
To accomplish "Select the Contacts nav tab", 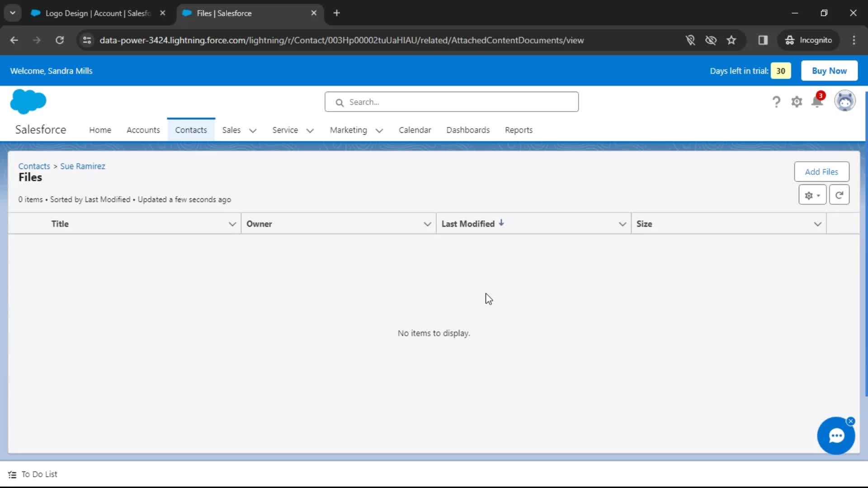I will pyautogui.click(x=191, y=130).
